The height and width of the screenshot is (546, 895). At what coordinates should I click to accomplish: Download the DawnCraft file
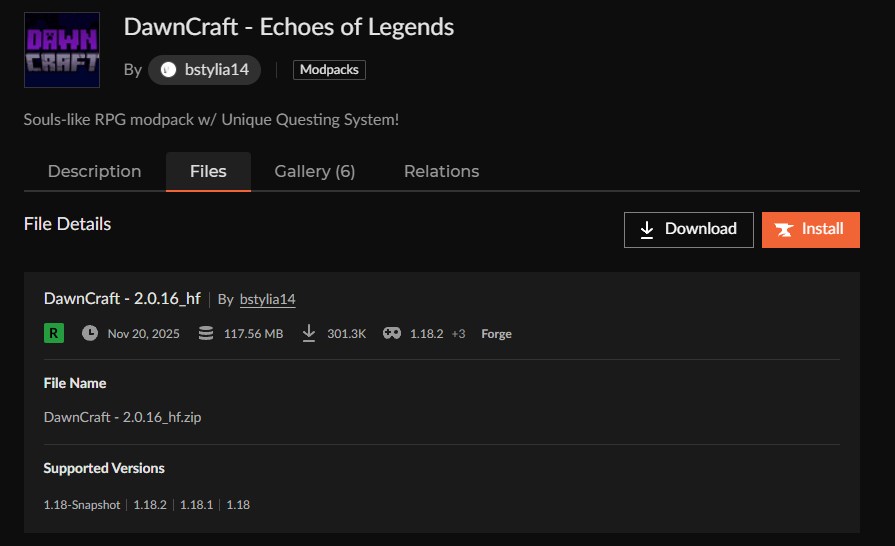coord(688,229)
